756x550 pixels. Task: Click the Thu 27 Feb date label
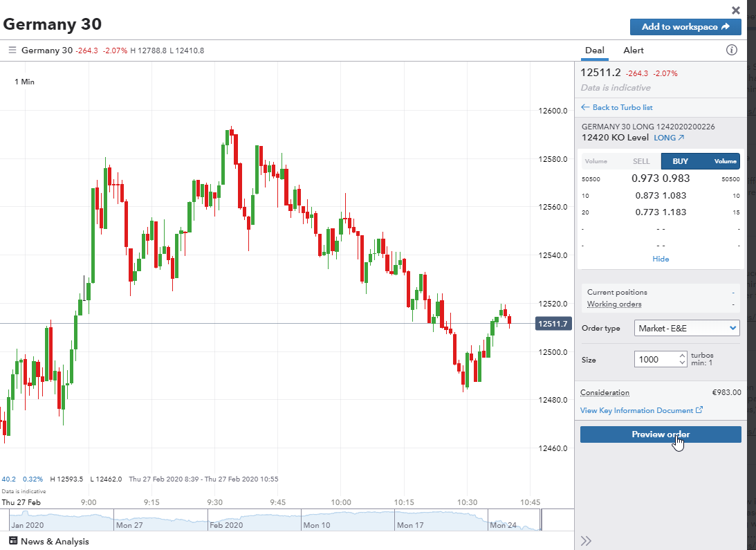[x=21, y=502]
